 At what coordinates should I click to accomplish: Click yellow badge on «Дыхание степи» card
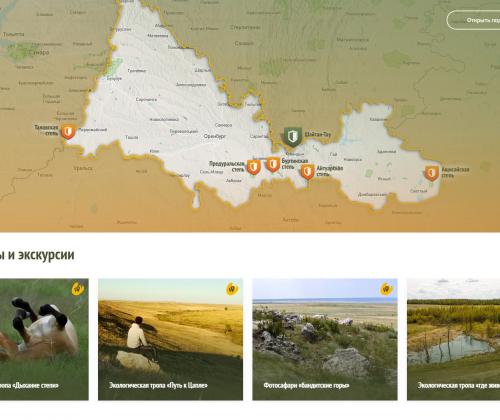[x=78, y=288]
